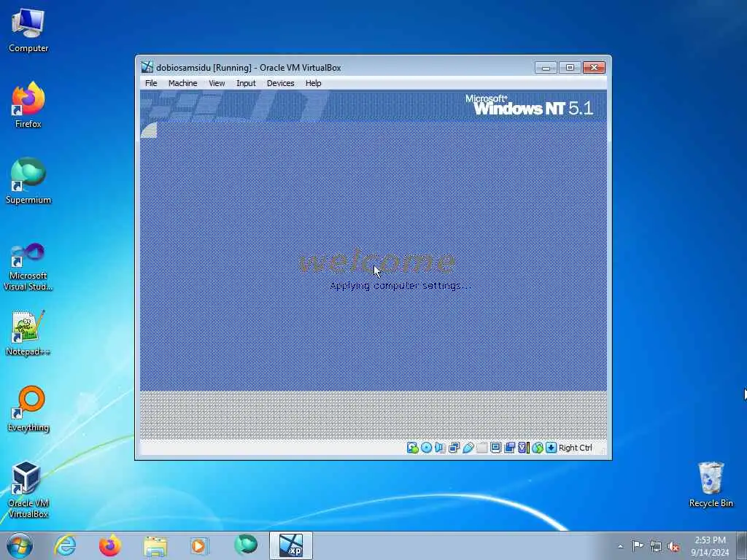Image resolution: width=747 pixels, height=560 pixels.
Task: Click the display indicator in VirtualBox status bar
Action: point(495,448)
